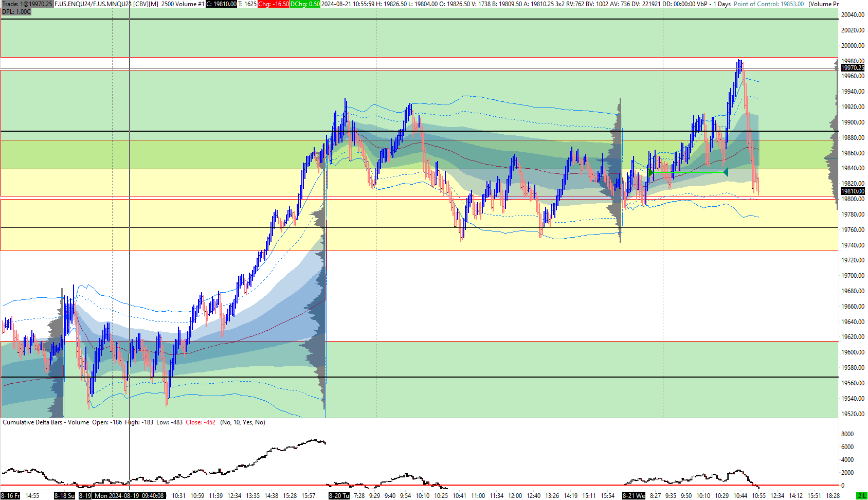
Task: Click the highlighted 19970.25 price marker
Action: (853, 68)
